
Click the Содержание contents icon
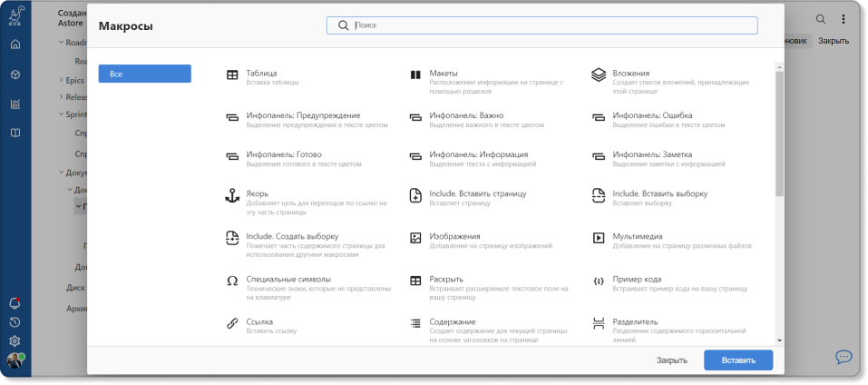pyautogui.click(x=415, y=323)
